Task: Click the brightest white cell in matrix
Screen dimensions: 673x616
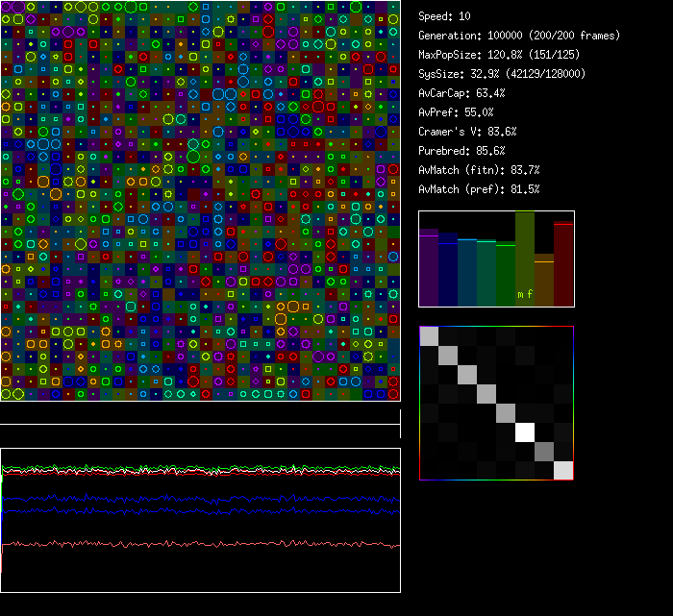Action: pyautogui.click(x=525, y=431)
